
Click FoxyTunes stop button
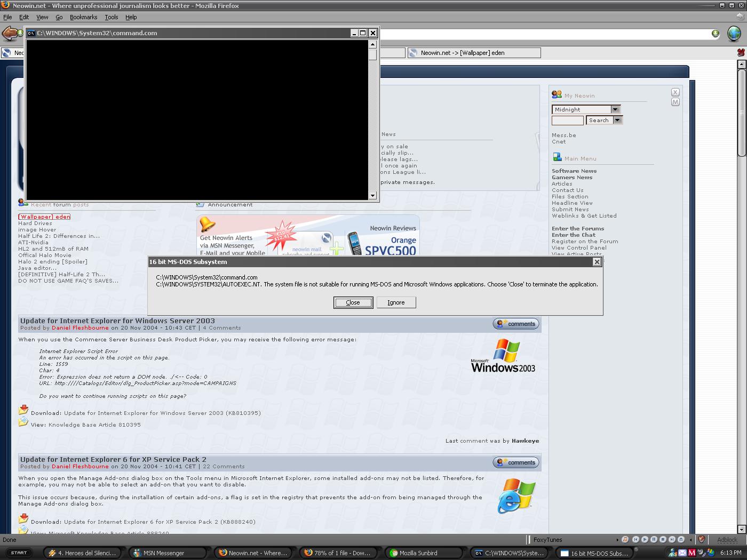663,540
